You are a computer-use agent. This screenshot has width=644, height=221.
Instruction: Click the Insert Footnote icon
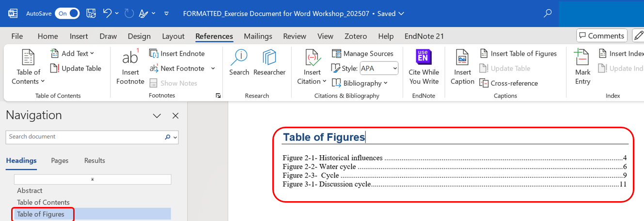[x=130, y=58]
